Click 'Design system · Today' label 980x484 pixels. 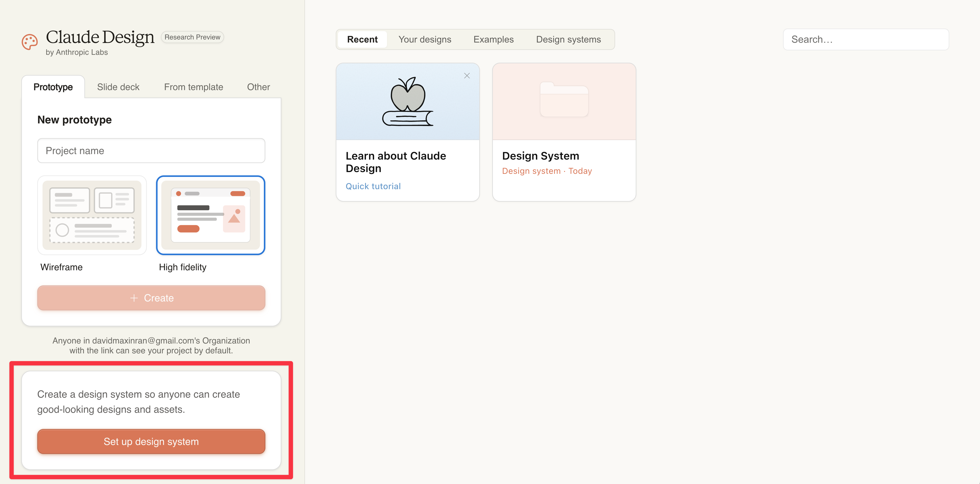pyautogui.click(x=547, y=171)
